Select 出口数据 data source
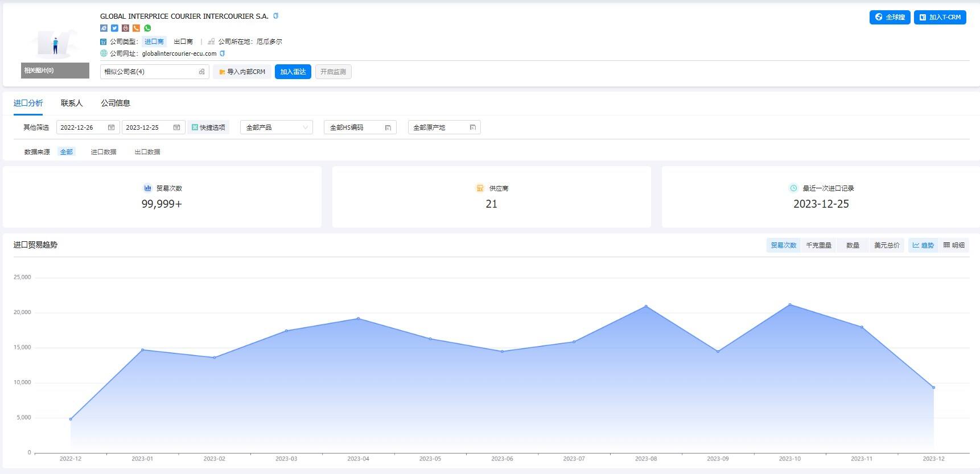 [x=147, y=152]
